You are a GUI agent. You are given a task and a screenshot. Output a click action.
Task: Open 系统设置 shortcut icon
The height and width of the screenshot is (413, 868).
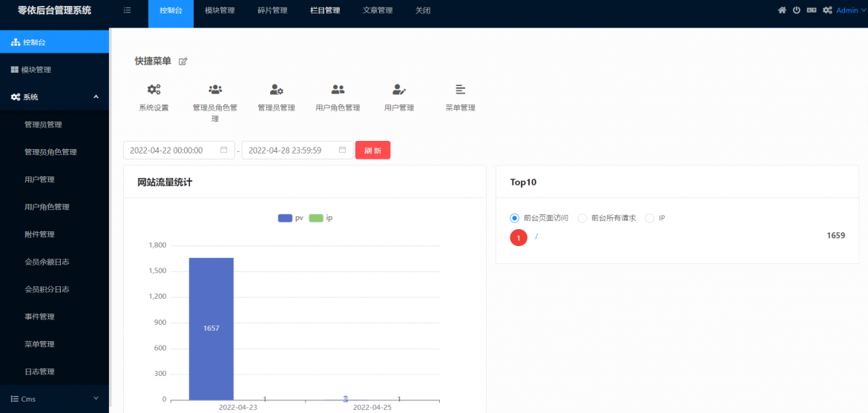point(154,89)
